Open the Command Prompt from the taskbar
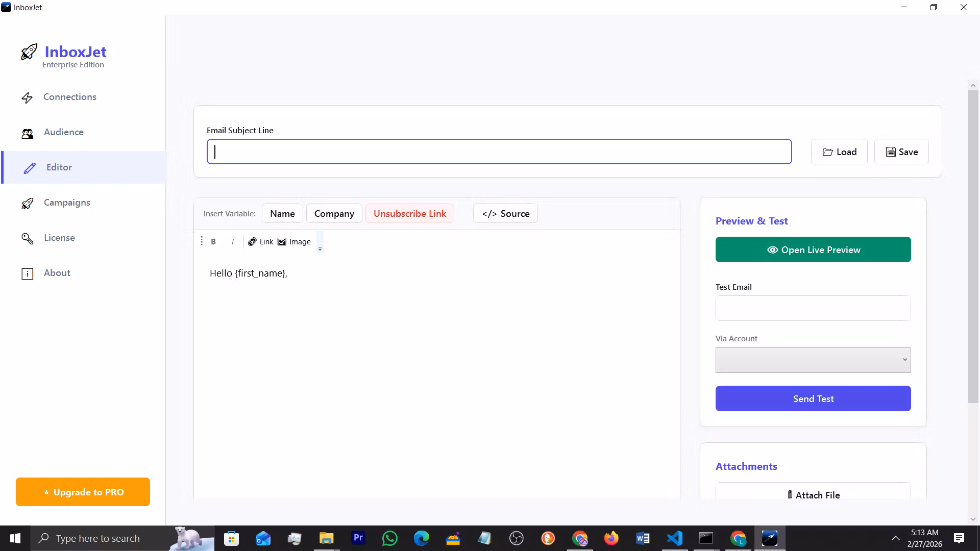This screenshot has width=980, height=551. click(706, 538)
